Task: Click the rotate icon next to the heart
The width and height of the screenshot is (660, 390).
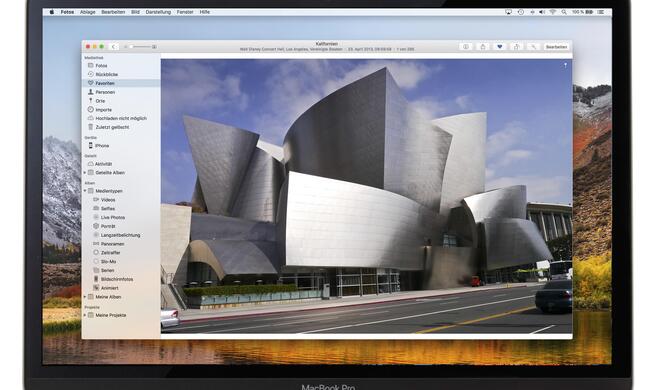Action: click(516, 47)
